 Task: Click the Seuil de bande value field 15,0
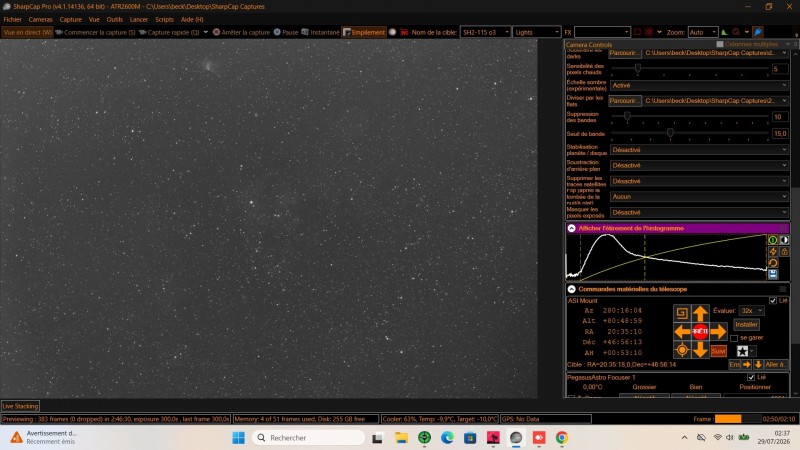[x=780, y=134]
